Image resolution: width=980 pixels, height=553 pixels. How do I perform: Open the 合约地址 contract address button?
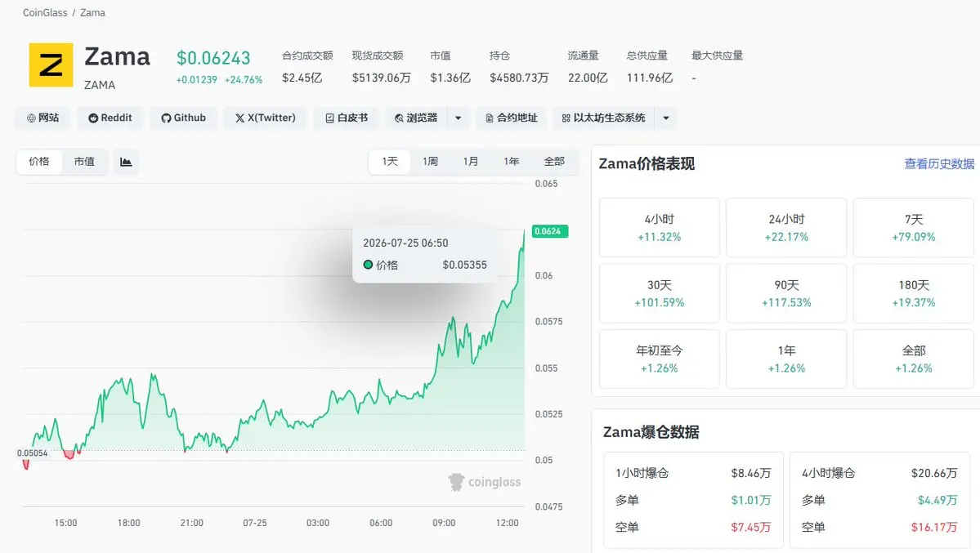[x=511, y=118]
